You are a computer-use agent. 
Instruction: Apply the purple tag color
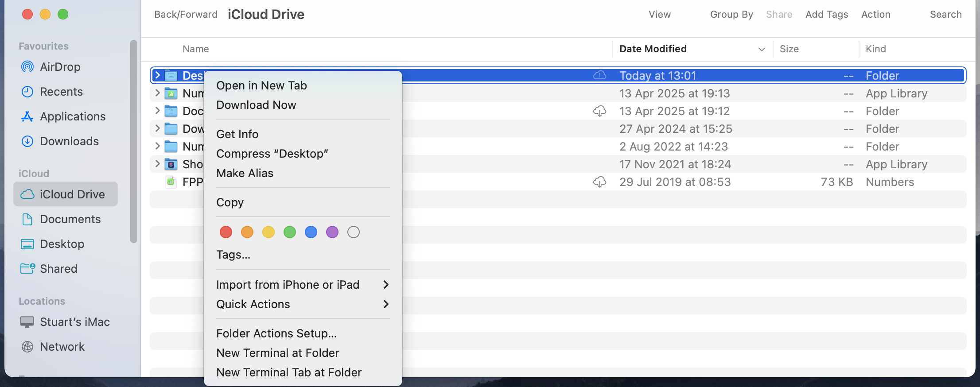pos(332,232)
